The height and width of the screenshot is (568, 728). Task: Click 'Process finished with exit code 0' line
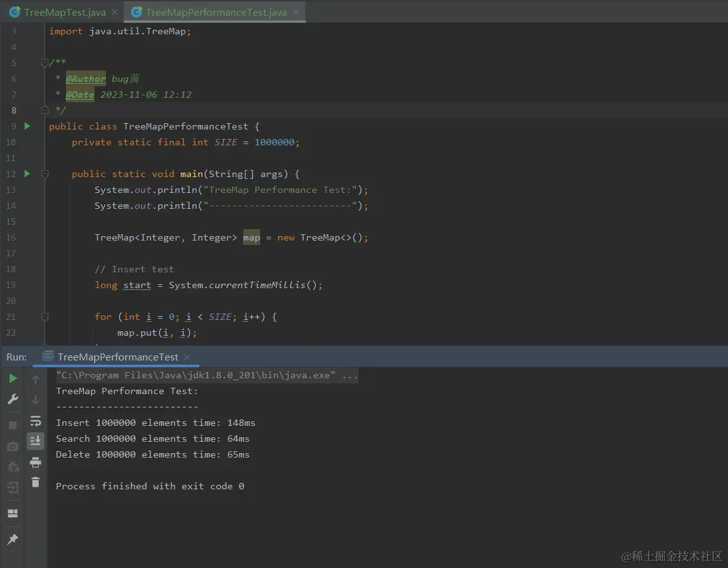point(150,486)
